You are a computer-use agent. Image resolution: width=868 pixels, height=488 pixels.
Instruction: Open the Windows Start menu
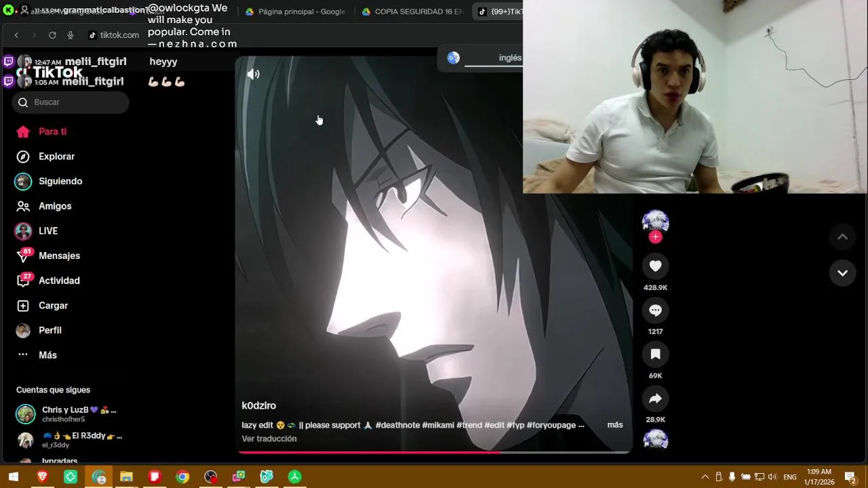14,477
